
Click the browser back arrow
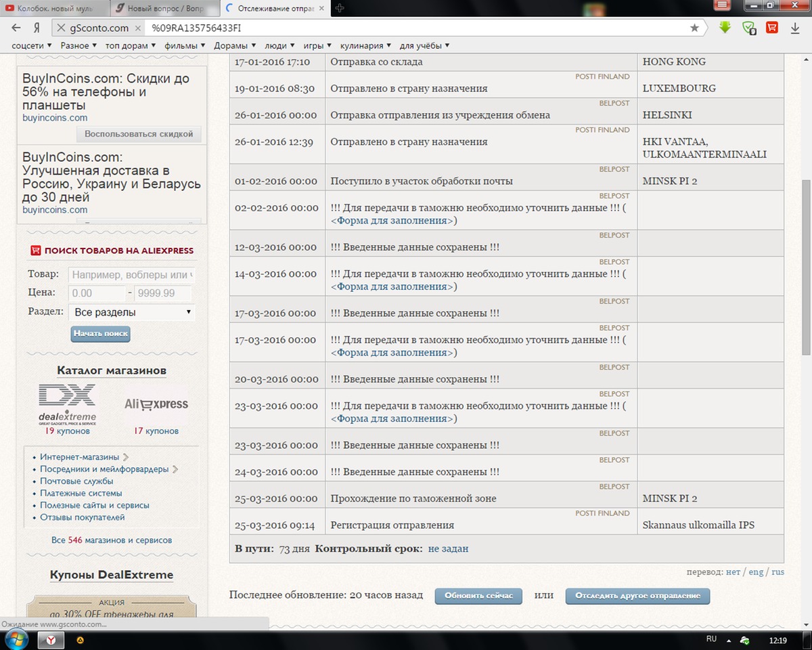tap(17, 28)
